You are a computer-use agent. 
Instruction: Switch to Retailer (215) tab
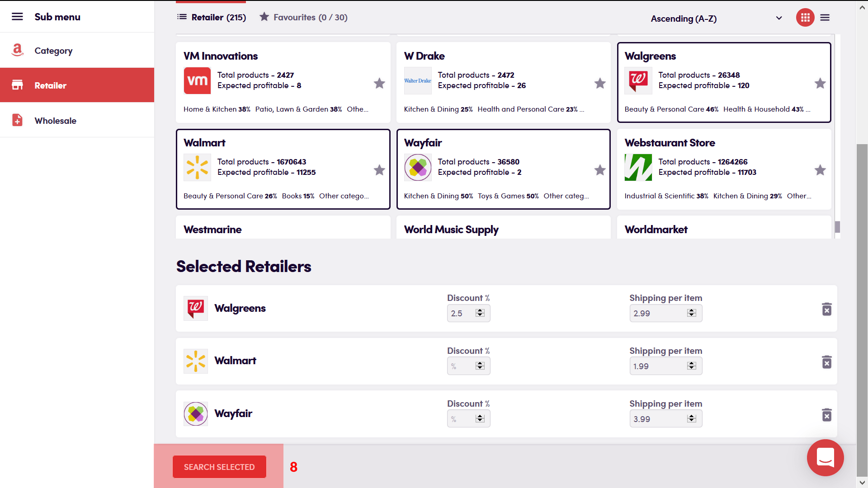(211, 17)
